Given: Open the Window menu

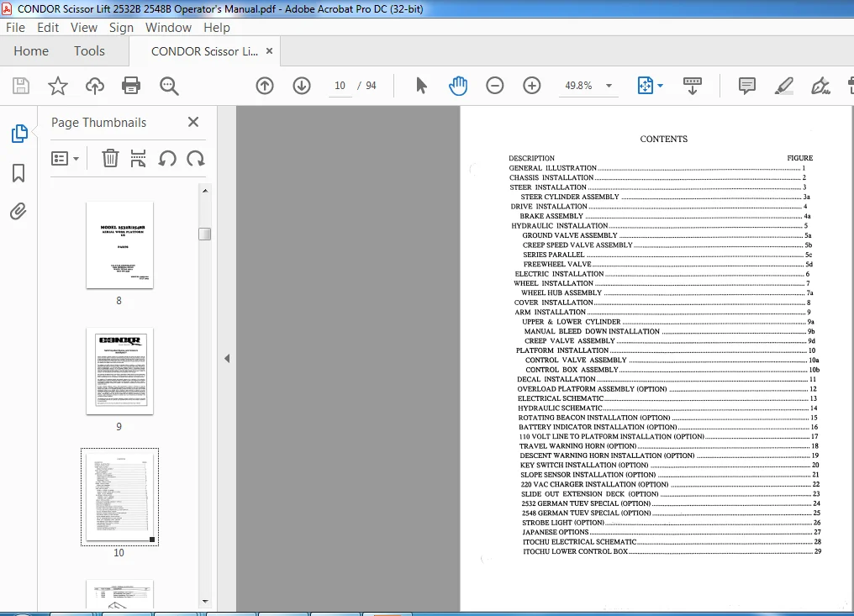Looking at the screenshot, I should coord(168,27).
